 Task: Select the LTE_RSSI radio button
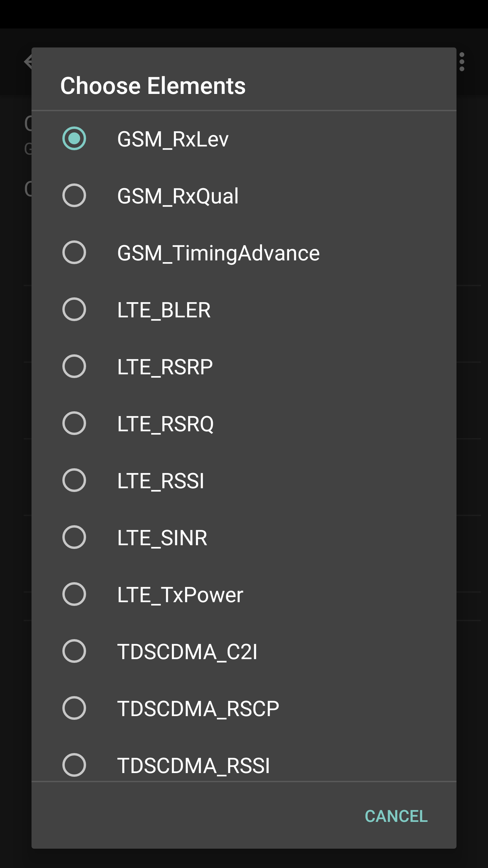[x=244, y=480]
